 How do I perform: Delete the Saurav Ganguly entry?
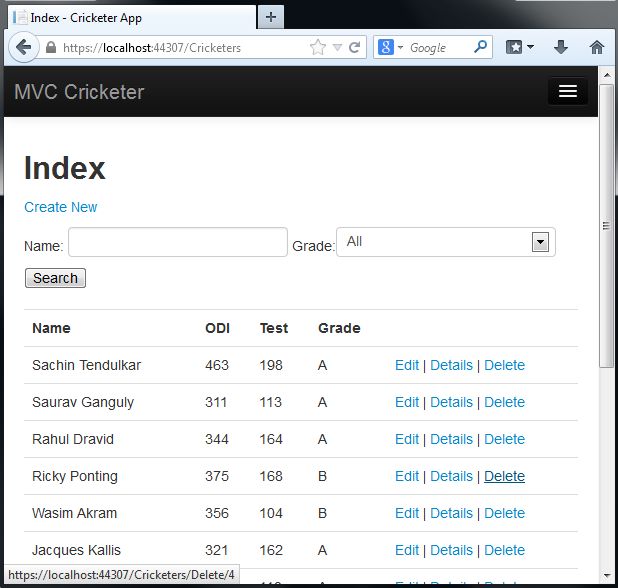click(504, 402)
